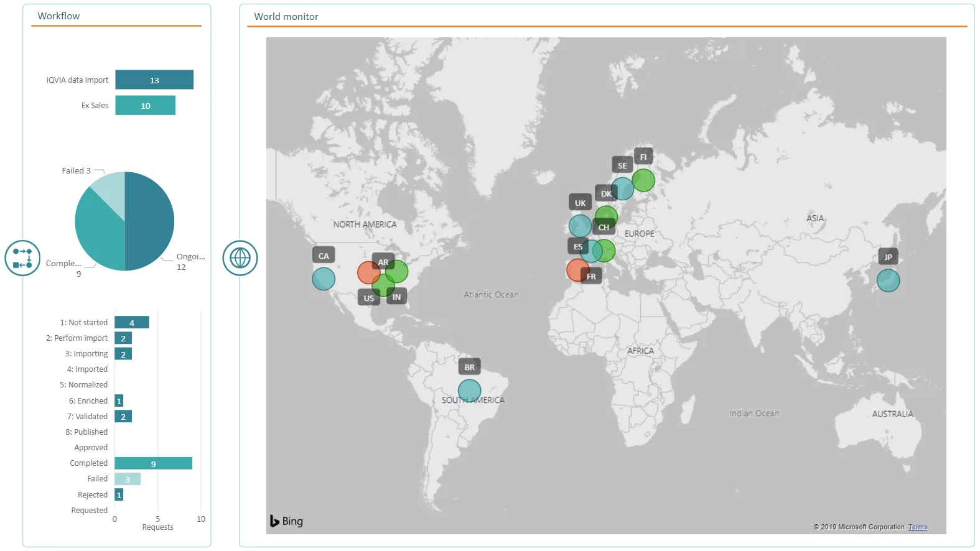Click the red bubble beside the FR label

click(578, 271)
